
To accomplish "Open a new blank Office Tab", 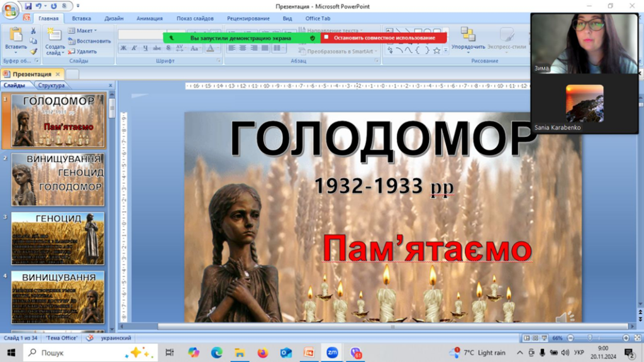I will 72,74.
